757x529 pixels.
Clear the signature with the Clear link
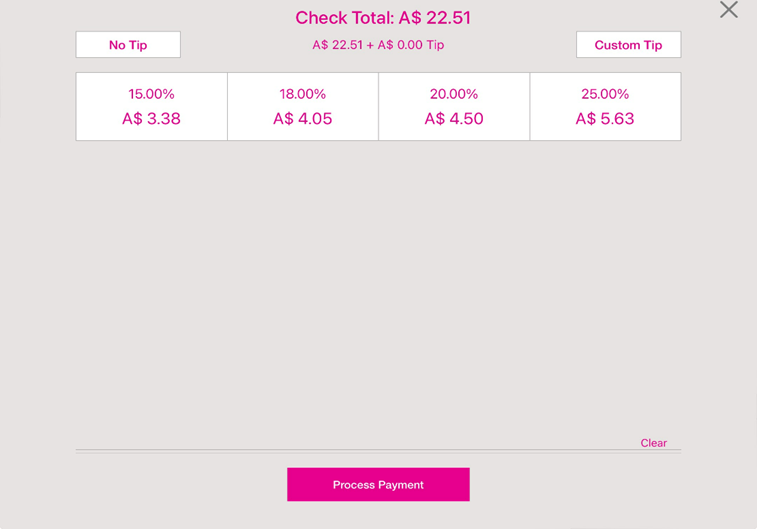click(653, 443)
